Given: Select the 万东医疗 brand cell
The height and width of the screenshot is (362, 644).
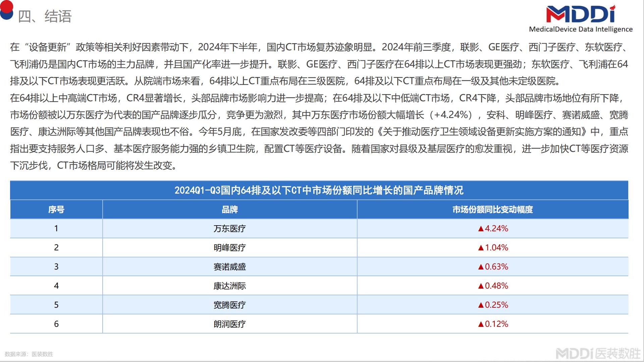Looking at the screenshot, I should click(230, 229).
